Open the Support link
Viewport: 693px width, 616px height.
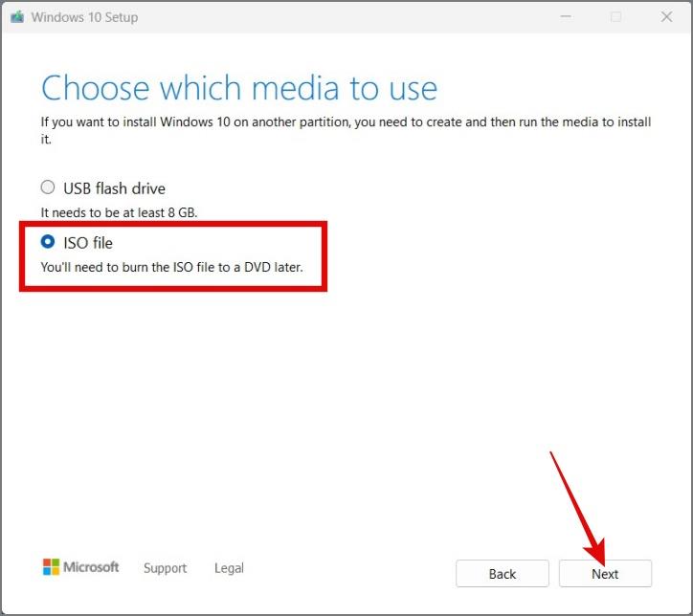165,568
